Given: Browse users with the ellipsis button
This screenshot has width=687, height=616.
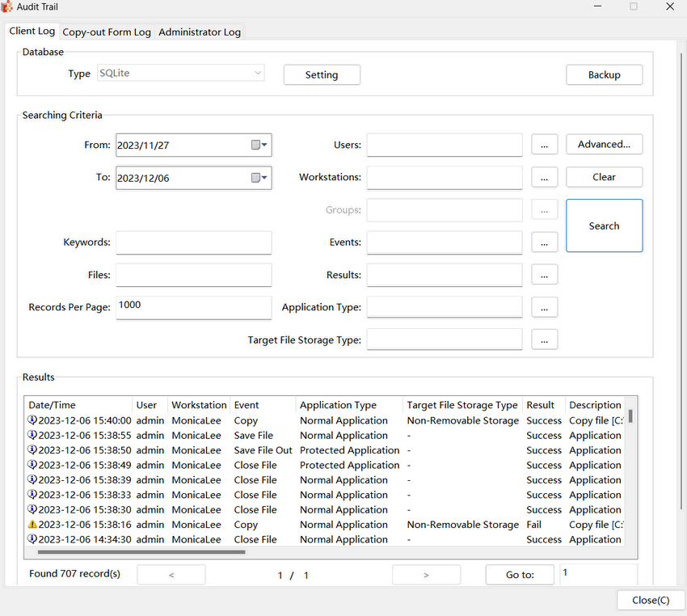Looking at the screenshot, I should (x=544, y=145).
